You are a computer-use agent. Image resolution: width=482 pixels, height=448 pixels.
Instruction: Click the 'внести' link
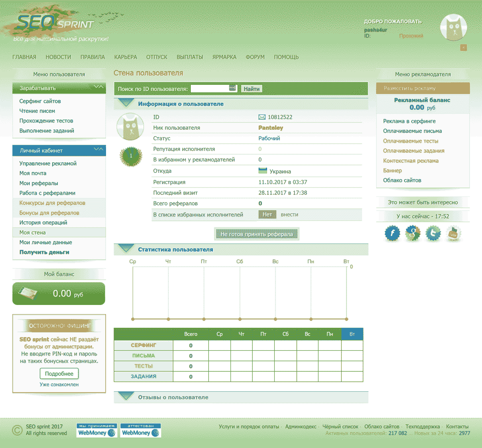tap(290, 215)
